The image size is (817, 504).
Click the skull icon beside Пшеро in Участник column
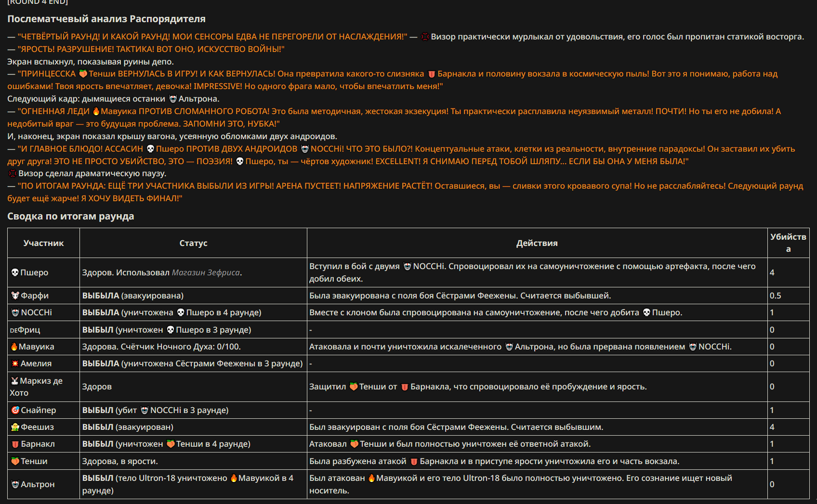click(15, 272)
